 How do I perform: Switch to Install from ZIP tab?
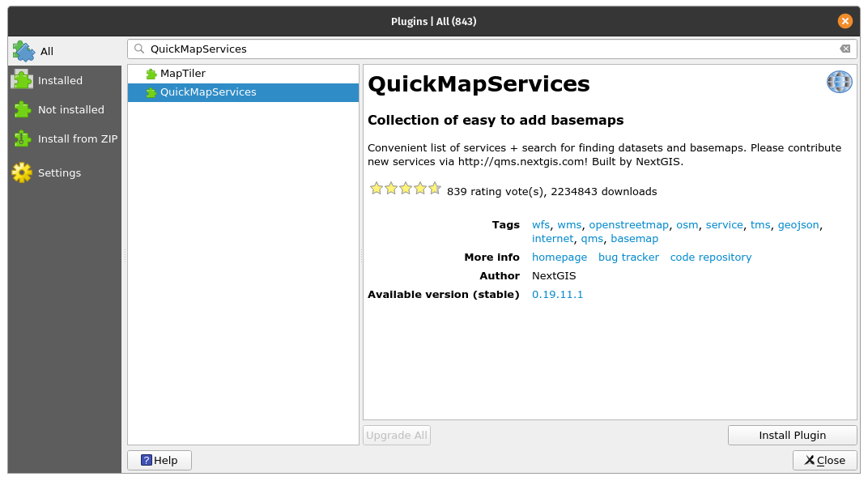click(77, 138)
